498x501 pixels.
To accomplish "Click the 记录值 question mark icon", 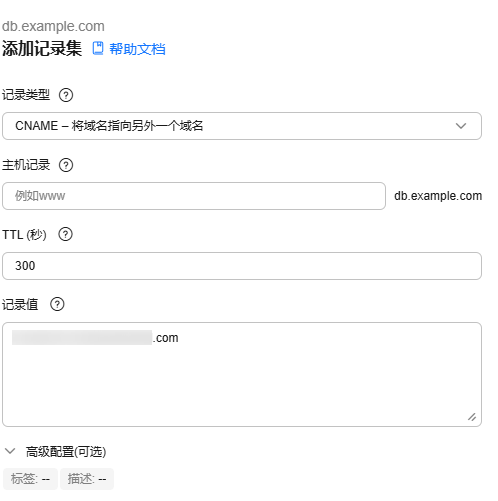I will pyautogui.click(x=57, y=304).
